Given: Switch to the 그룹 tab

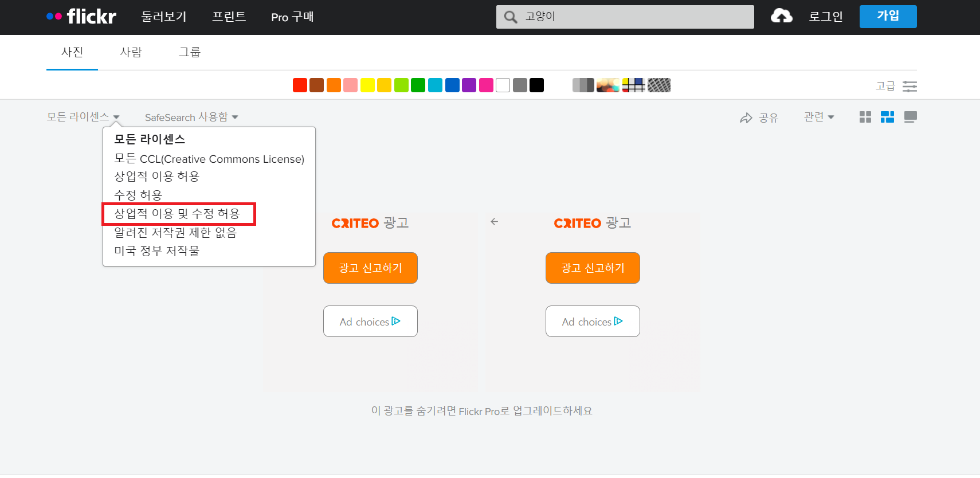Looking at the screenshot, I should [190, 52].
